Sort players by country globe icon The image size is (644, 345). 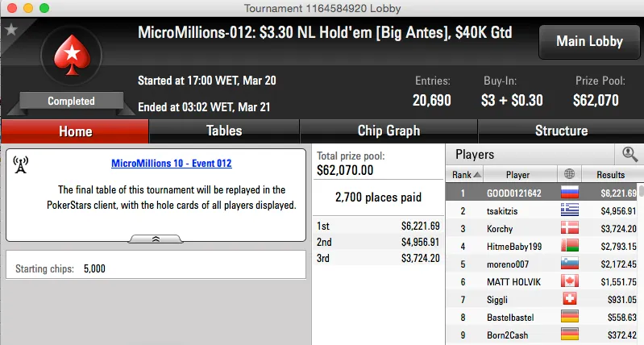(570, 174)
